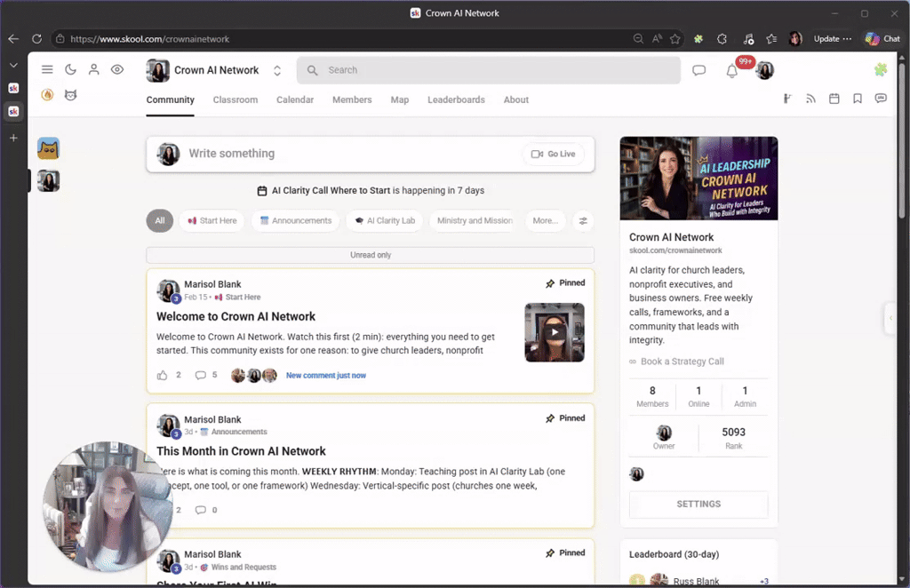Click the cat face icon under toolbar

pyautogui.click(x=70, y=94)
